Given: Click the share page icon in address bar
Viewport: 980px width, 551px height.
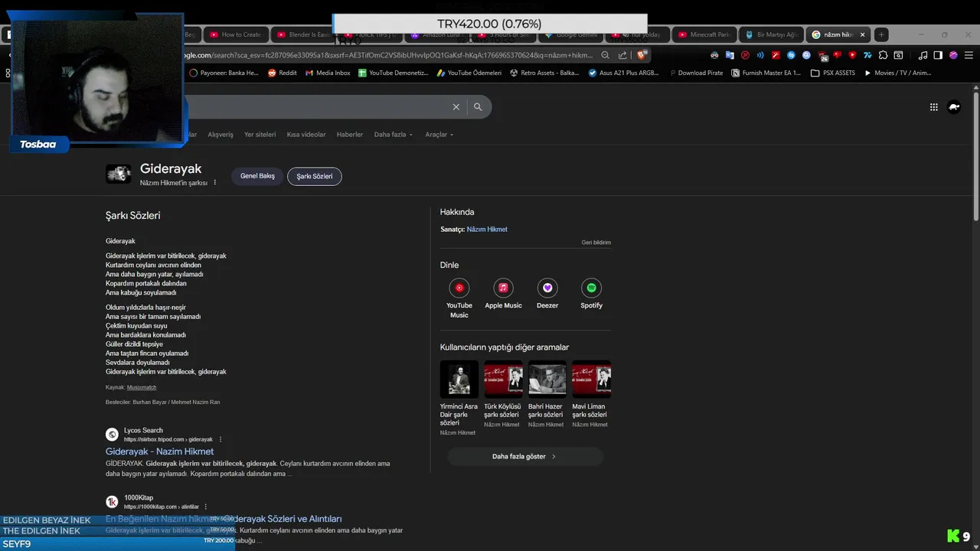Looking at the screenshot, I should 622,55.
